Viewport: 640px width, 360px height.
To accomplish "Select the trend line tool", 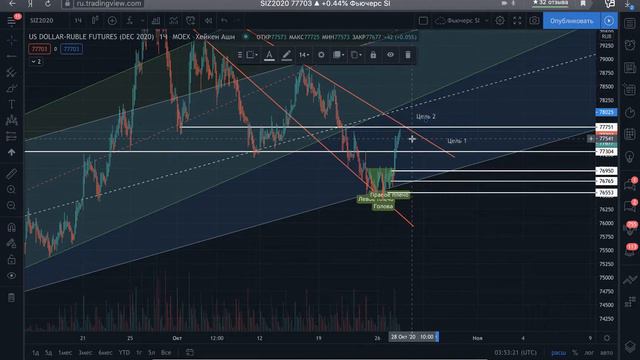I will pos(11,56).
